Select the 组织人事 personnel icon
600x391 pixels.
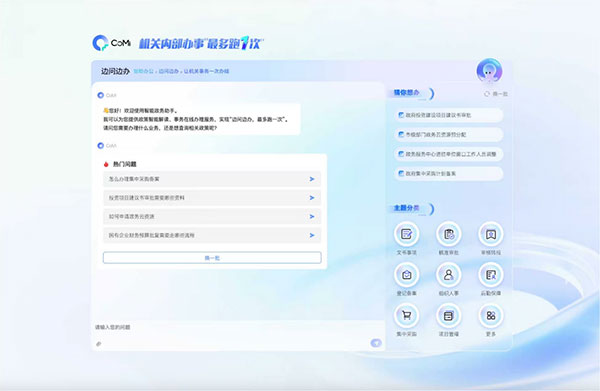click(449, 275)
